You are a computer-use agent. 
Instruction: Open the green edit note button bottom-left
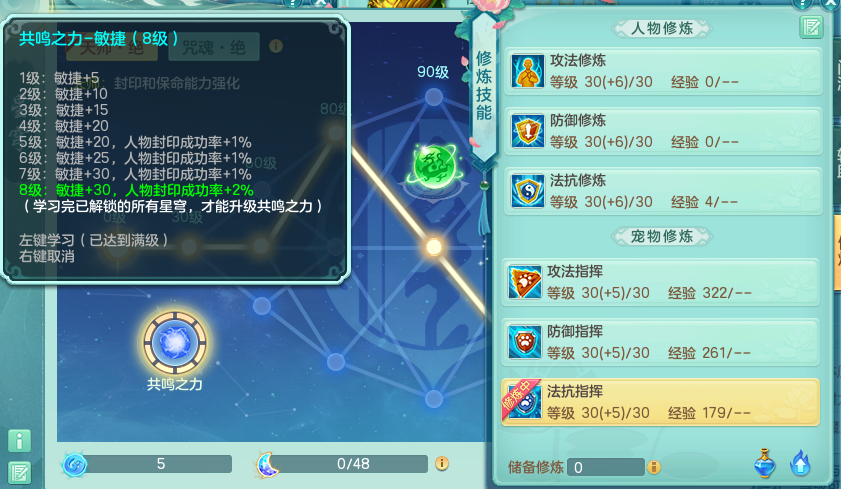point(19,473)
